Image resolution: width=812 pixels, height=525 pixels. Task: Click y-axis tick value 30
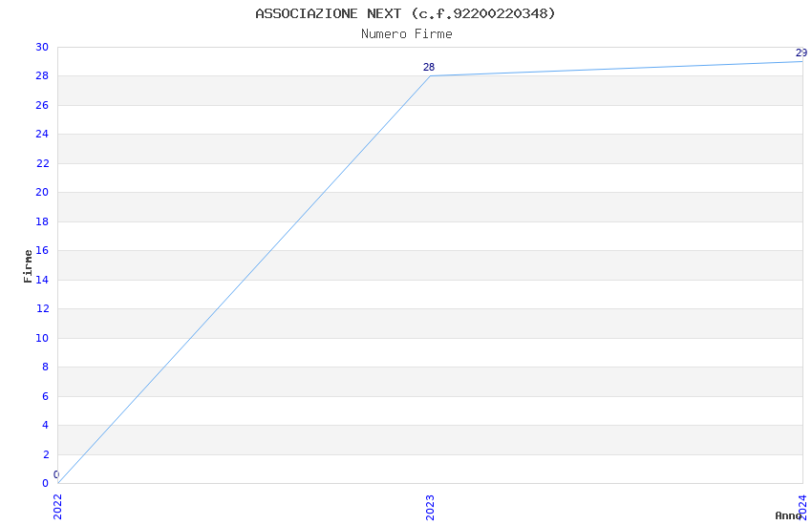coord(42,47)
